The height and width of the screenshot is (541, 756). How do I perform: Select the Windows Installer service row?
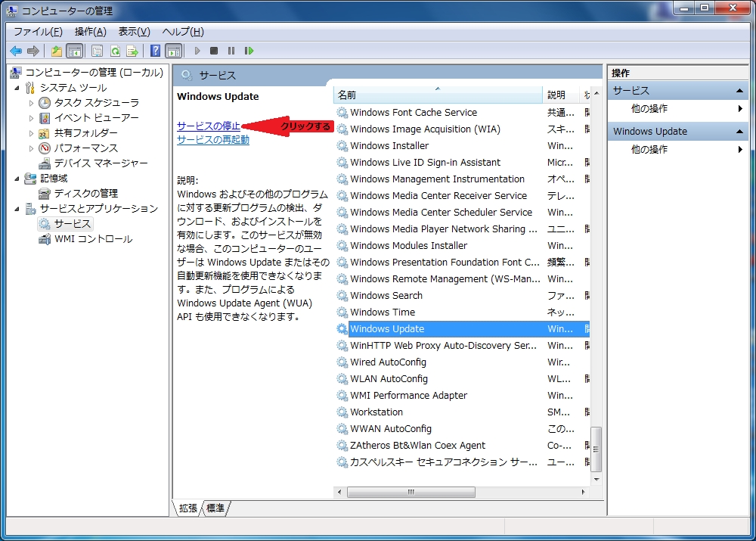(463, 146)
